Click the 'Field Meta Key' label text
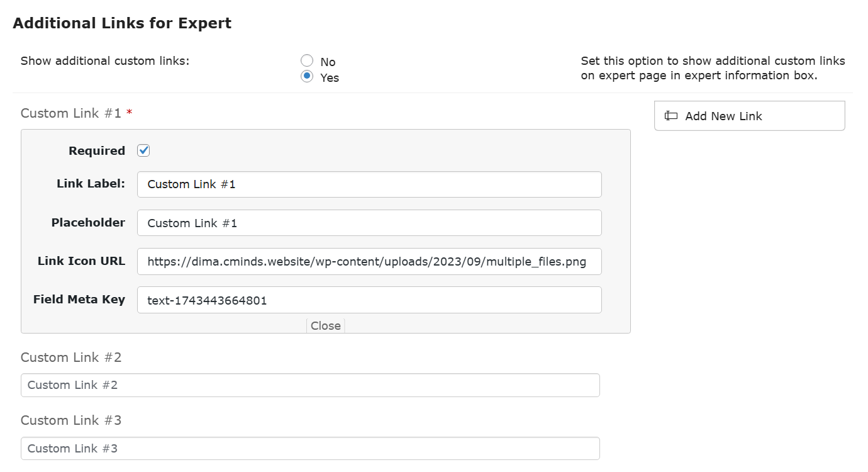The image size is (868, 472). 79,300
